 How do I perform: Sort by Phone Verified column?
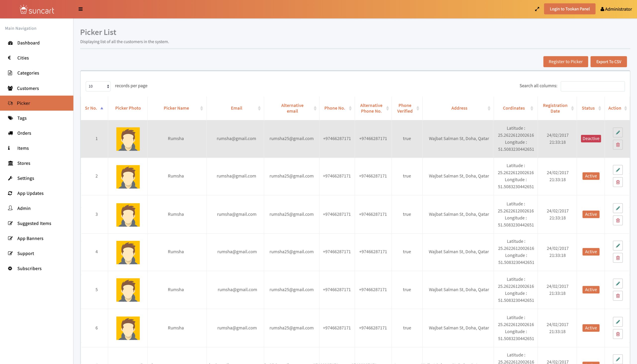tap(407, 108)
